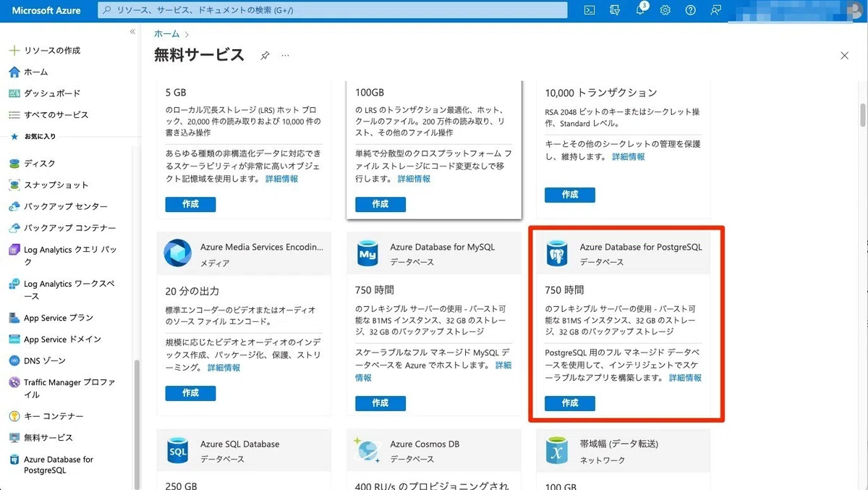Click the ホーム house icon in sidebar

(x=14, y=72)
